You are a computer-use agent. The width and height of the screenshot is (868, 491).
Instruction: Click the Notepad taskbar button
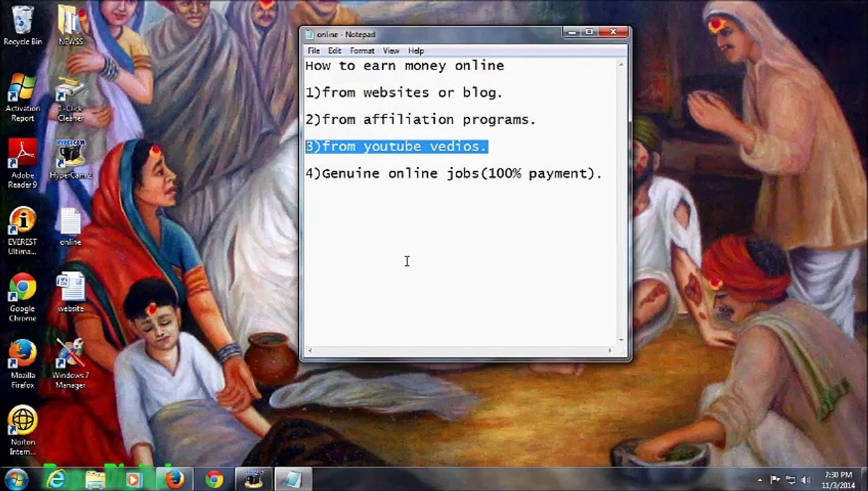(x=293, y=479)
